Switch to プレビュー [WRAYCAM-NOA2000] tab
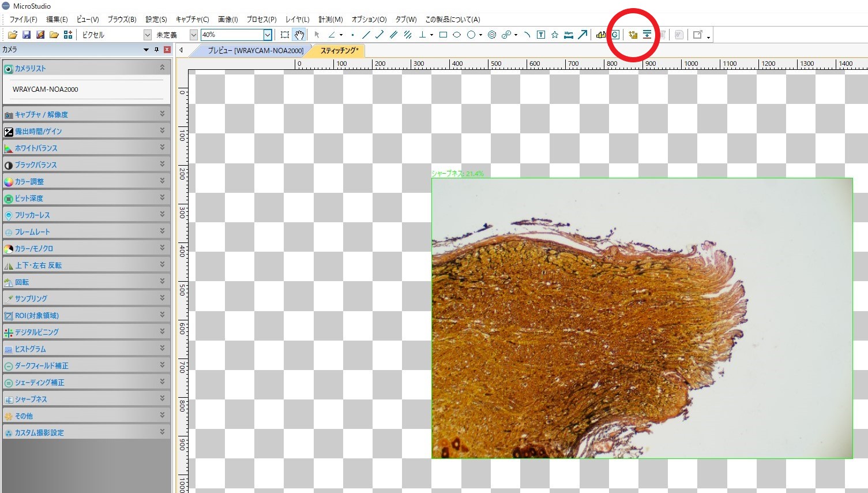Screen dimensions: 868x493 point(255,51)
